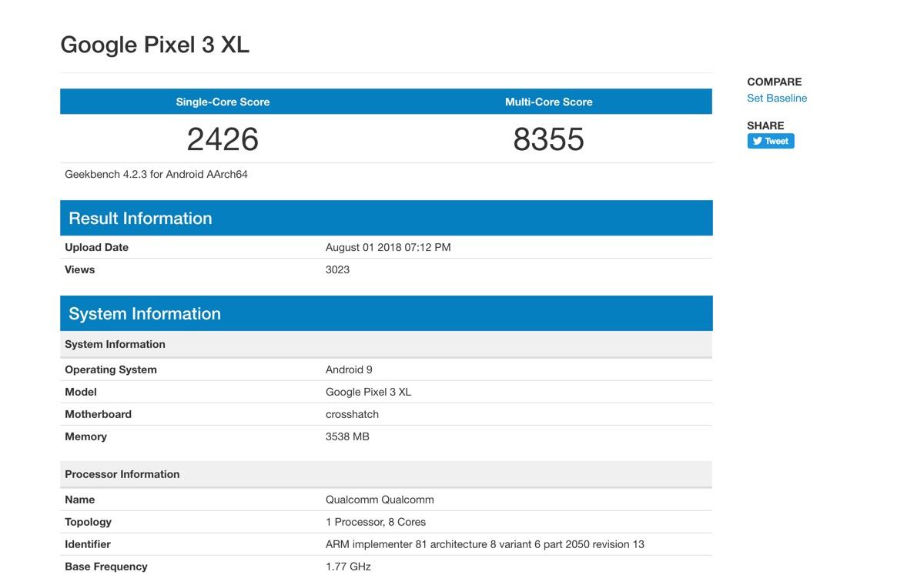Select the multi-core score value 8355
Viewport: 924px width, 585px height.
pos(548,139)
